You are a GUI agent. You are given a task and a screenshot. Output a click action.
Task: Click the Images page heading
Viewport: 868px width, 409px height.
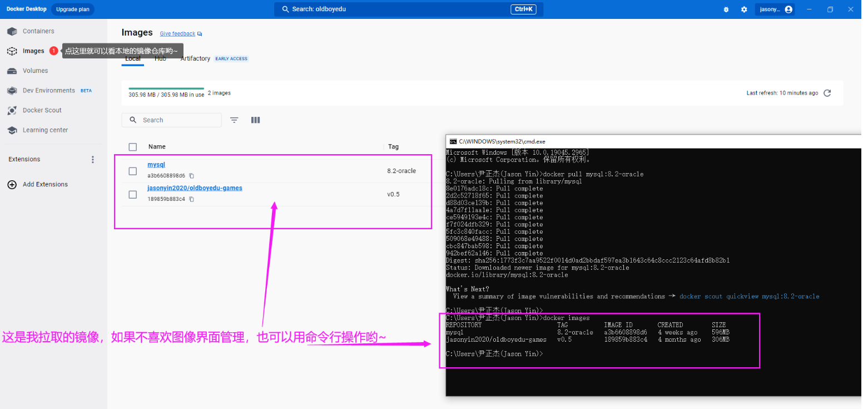tap(137, 33)
